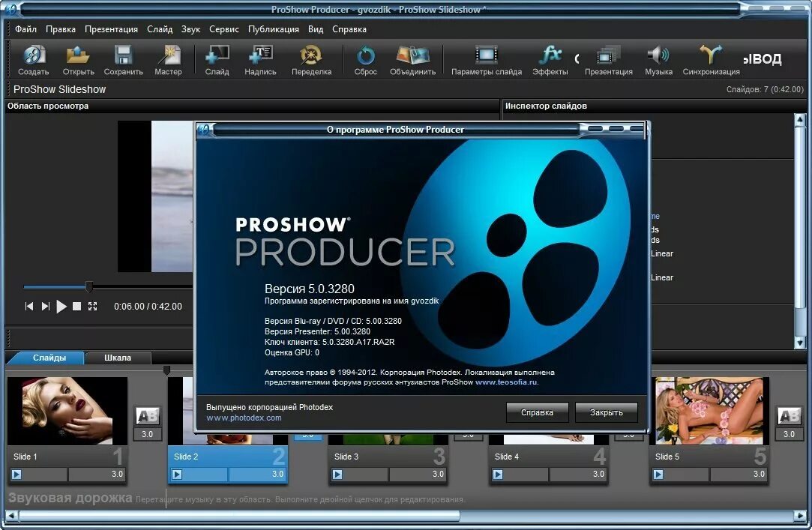This screenshot has height=530, width=812.
Task: Click the horizontal slide list scrollbar thumb
Action: click(x=239, y=516)
